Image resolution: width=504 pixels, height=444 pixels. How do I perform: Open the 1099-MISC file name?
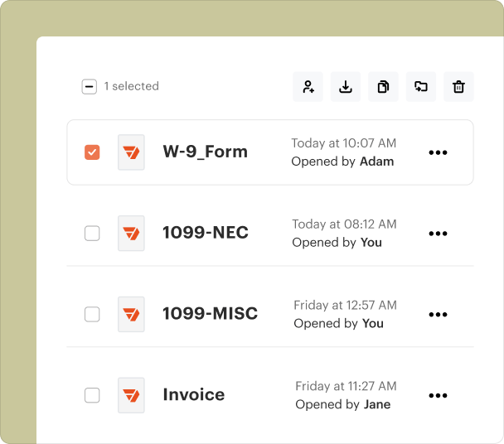tap(210, 314)
